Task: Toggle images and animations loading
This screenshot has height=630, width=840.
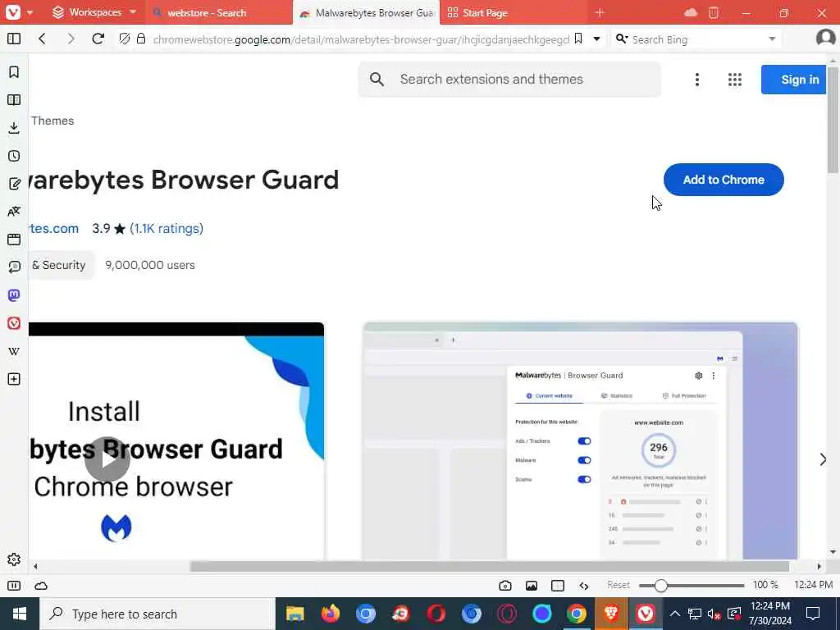Action: point(532,586)
